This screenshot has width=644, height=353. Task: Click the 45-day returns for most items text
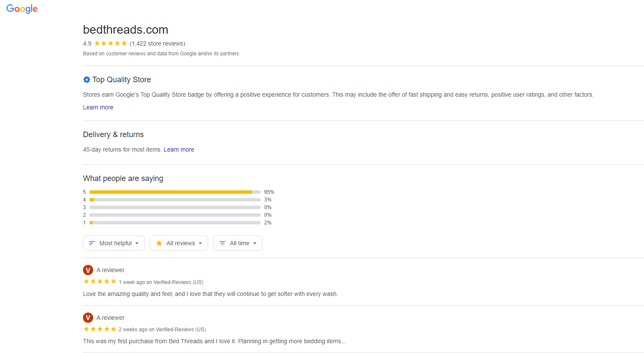122,149
